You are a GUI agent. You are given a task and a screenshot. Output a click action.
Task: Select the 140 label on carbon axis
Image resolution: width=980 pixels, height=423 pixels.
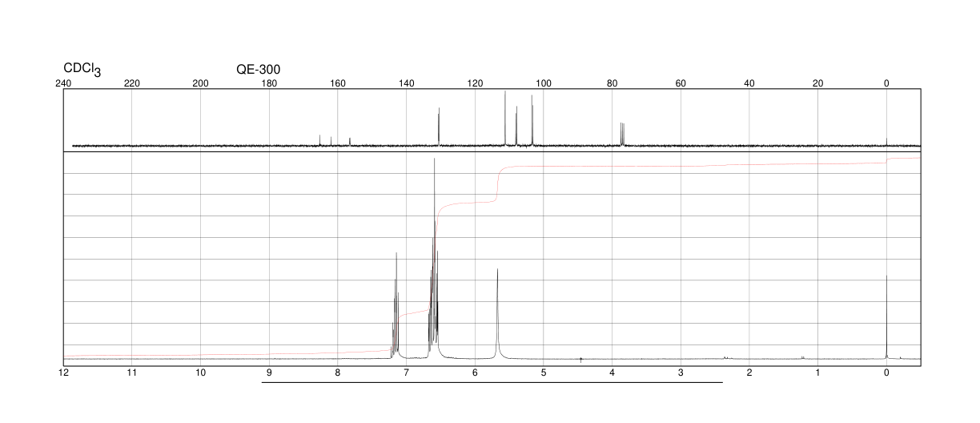pos(407,83)
